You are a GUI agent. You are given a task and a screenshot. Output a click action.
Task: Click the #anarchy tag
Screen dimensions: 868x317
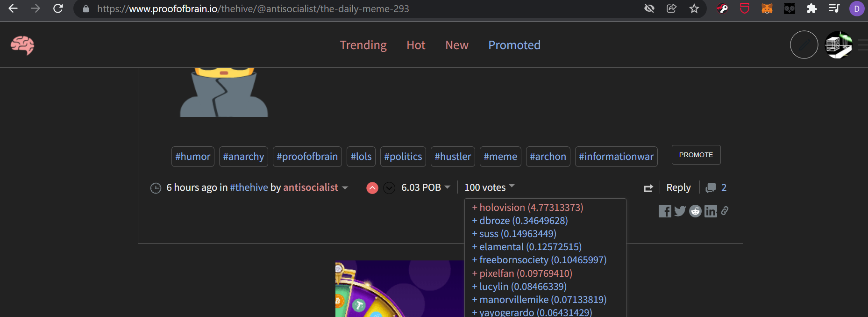(x=243, y=157)
